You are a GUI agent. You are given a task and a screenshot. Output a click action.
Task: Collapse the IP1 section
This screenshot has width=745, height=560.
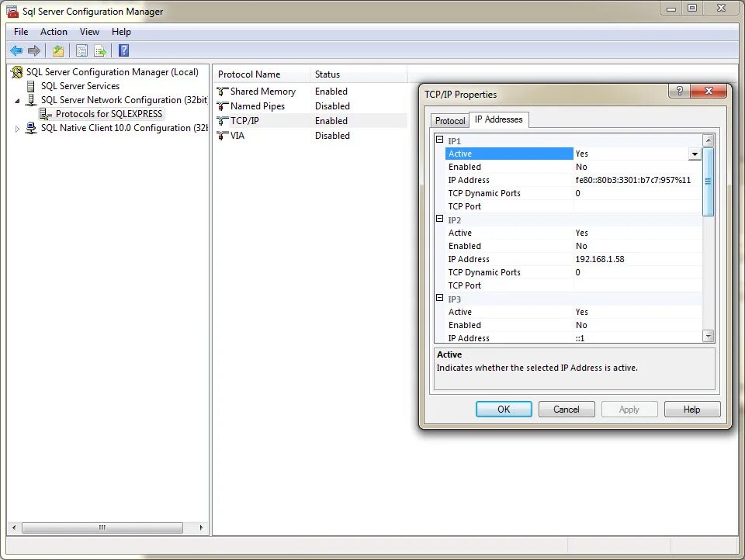pos(439,140)
